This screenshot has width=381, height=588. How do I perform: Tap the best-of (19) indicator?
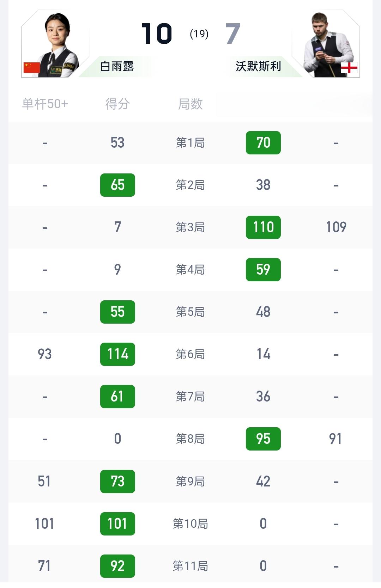[199, 34]
